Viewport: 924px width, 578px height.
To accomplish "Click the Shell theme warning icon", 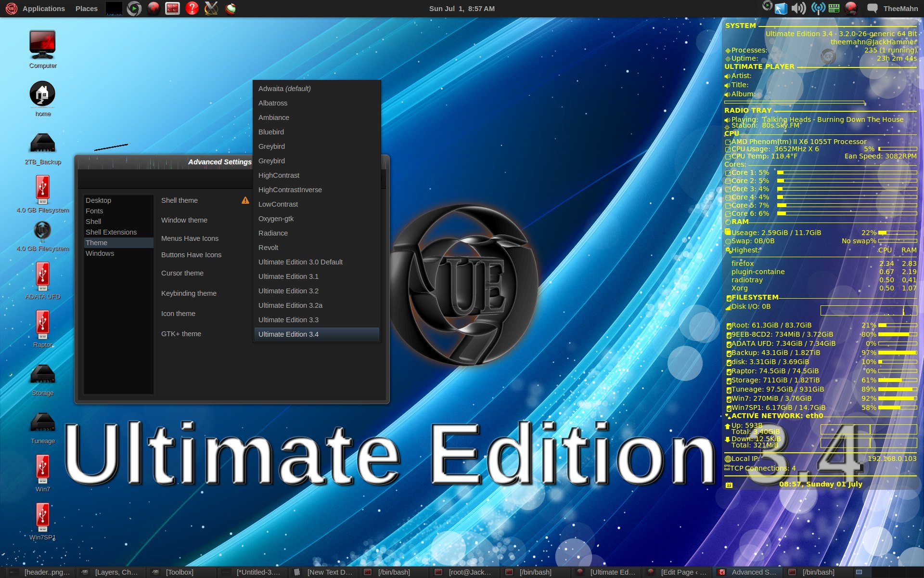I will [x=245, y=200].
